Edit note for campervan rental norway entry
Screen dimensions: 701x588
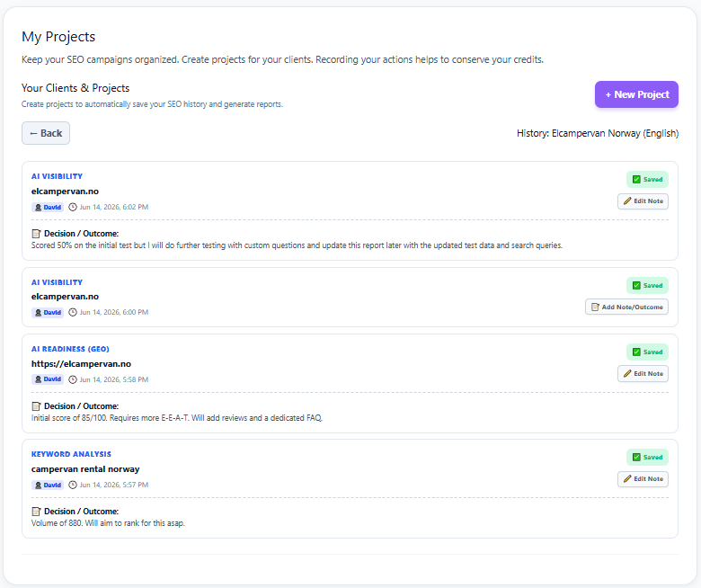tap(643, 479)
